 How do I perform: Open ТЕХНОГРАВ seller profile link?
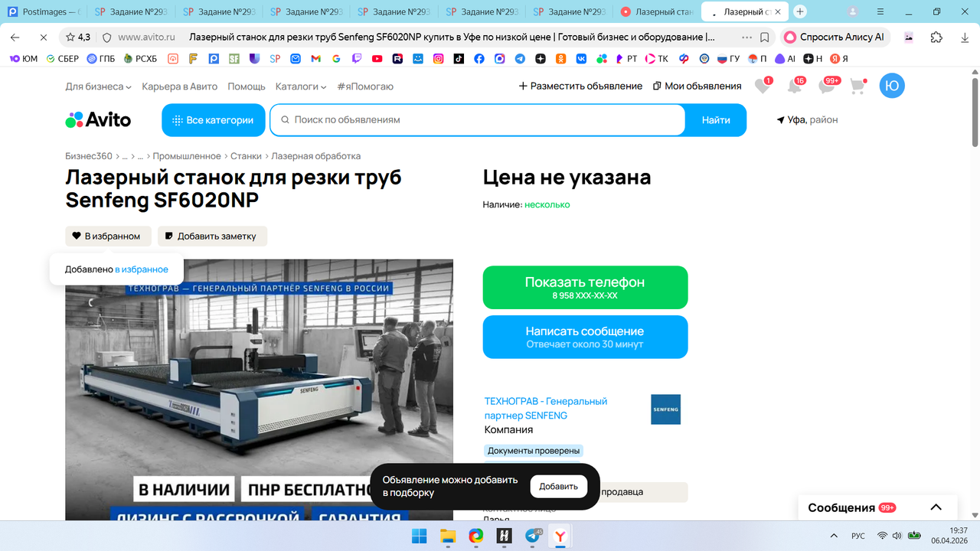(546, 408)
